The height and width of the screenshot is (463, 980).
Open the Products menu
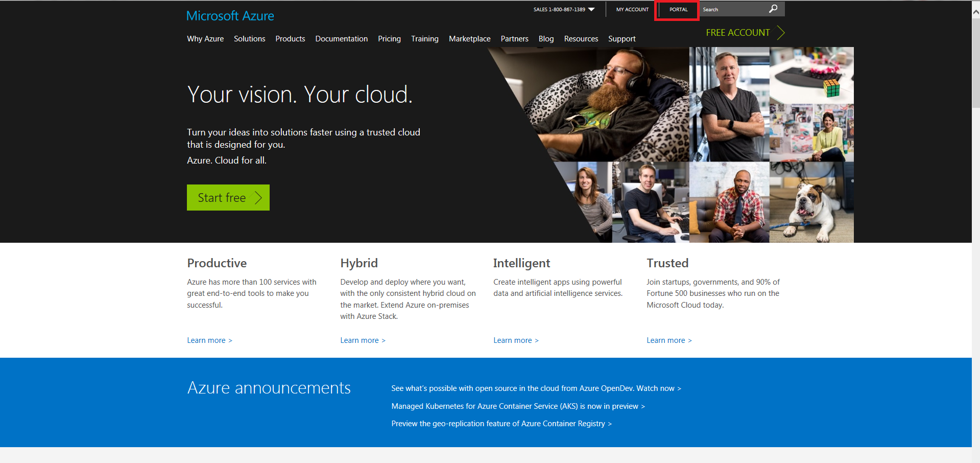pyautogui.click(x=290, y=39)
